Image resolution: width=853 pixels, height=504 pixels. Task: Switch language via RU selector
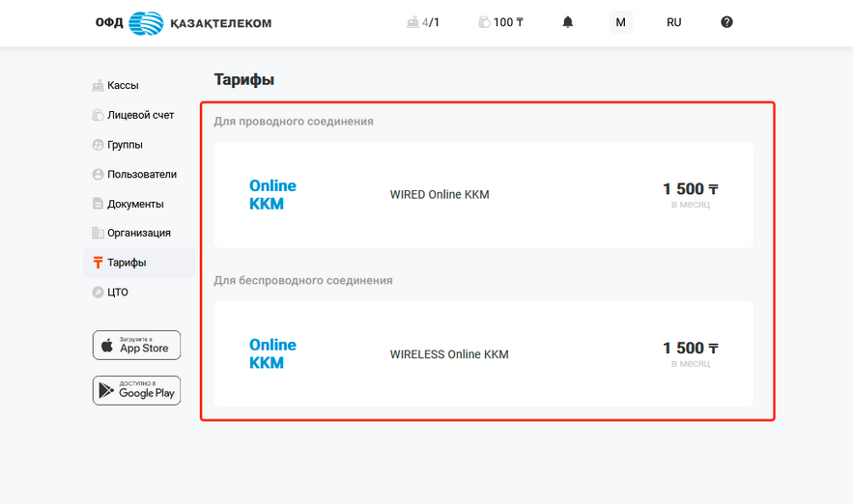tap(674, 22)
